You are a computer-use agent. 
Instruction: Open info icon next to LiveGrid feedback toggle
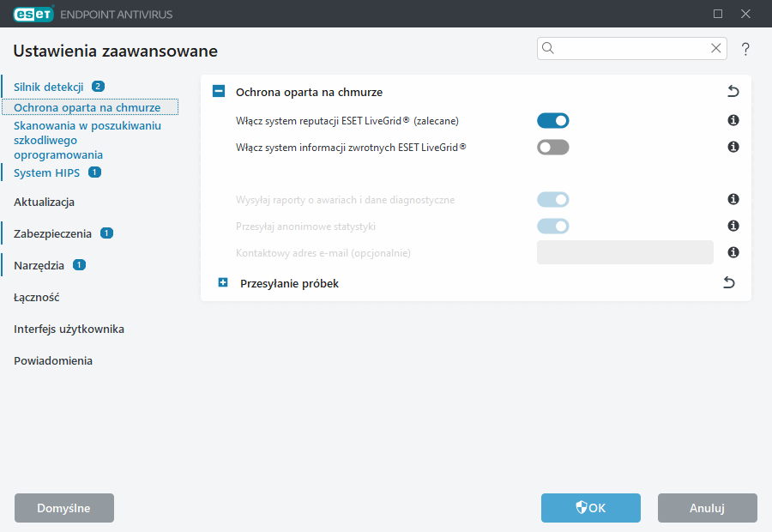(x=733, y=147)
